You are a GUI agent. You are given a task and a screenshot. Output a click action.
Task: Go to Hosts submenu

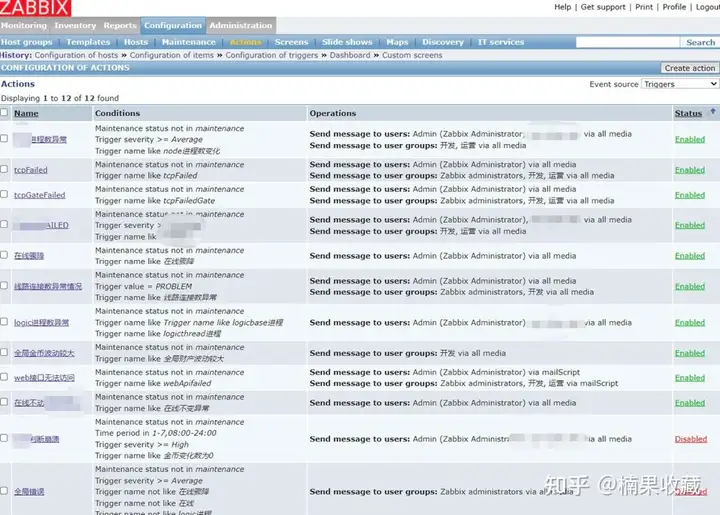[x=136, y=42]
